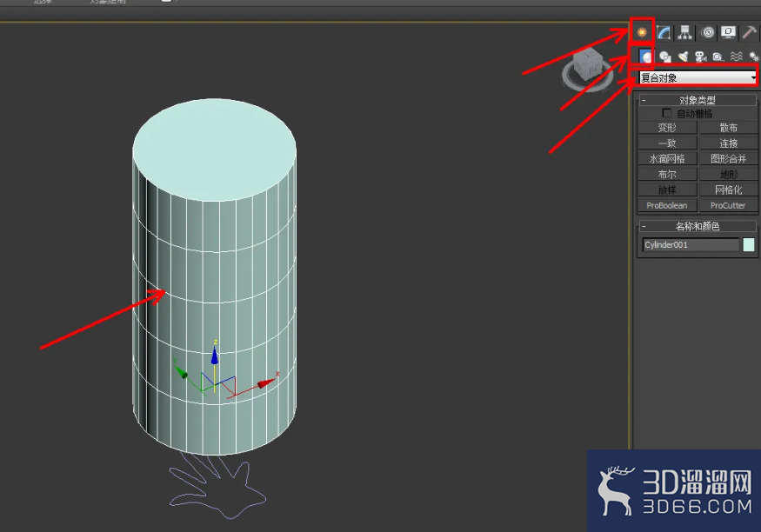Open the object color swatch
The width and height of the screenshot is (761, 532).
pos(749,244)
